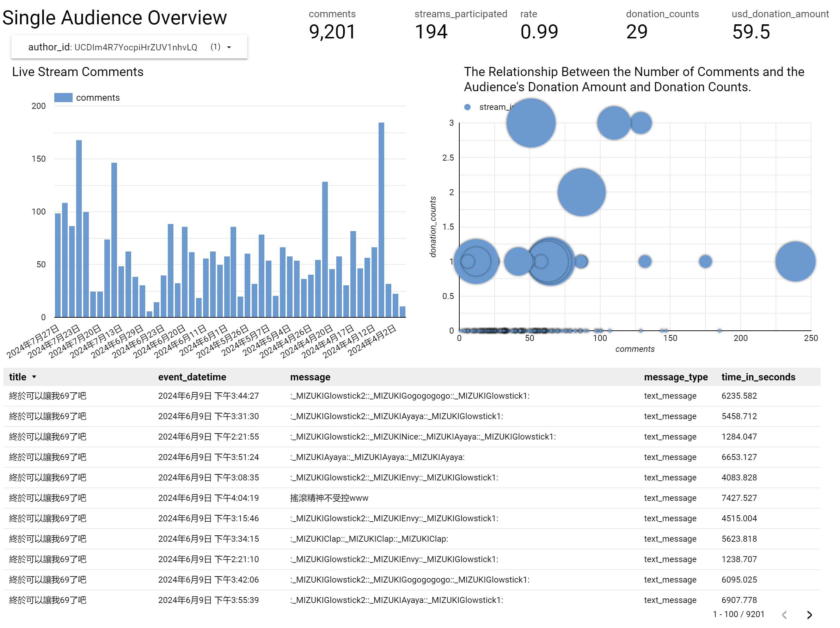Click the bubble at donation count 2
Screen dimensions: 840x628
coord(581,192)
